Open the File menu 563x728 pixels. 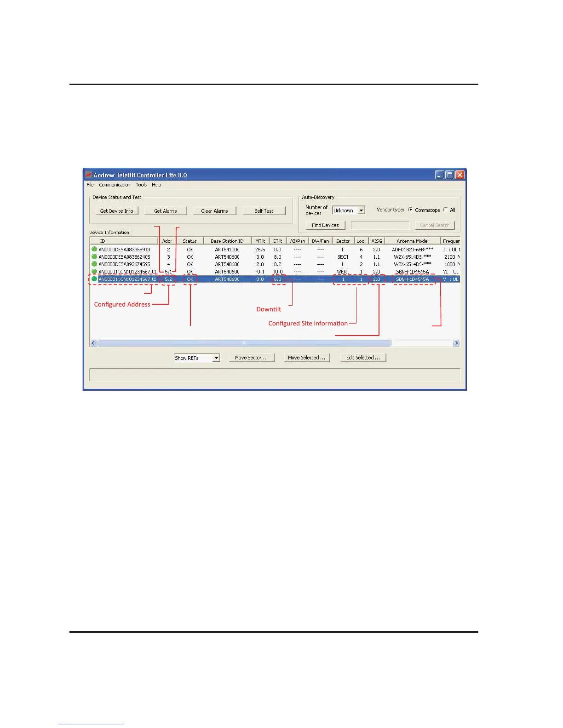[90, 185]
